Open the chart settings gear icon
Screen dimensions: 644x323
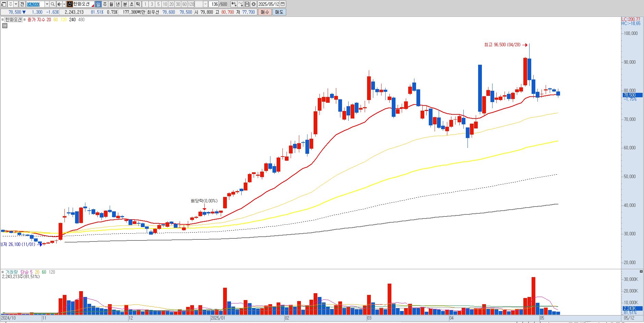click(x=253, y=4)
